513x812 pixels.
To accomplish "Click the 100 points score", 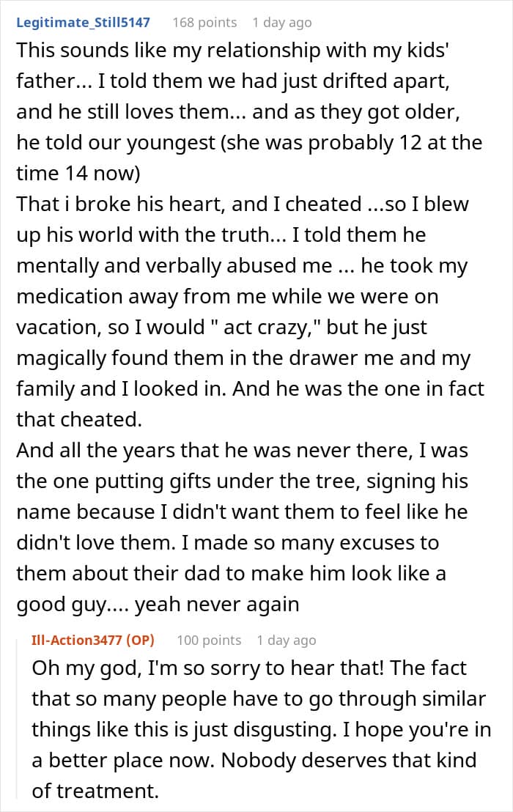I will (209, 640).
